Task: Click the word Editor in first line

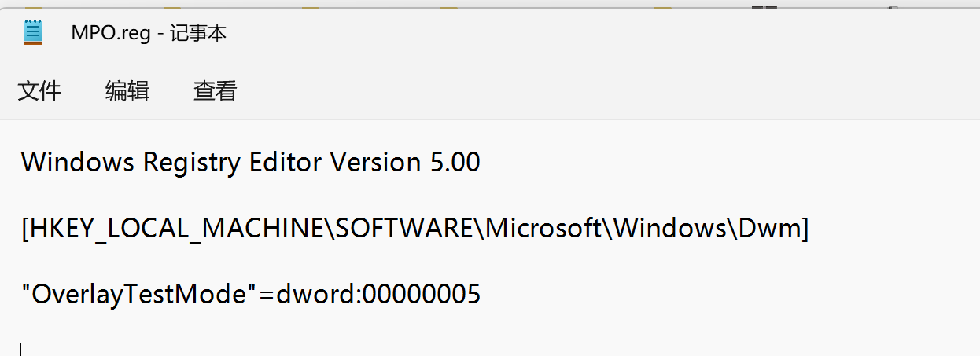Action: click(285, 163)
